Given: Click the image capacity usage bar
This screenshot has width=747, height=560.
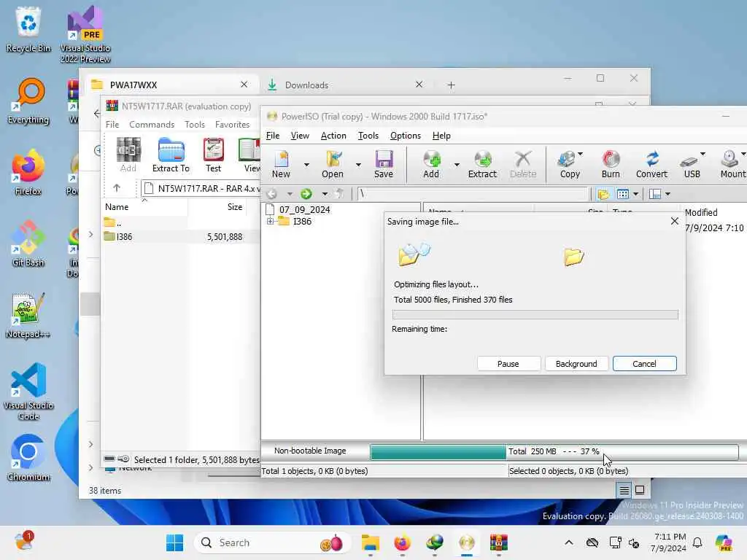Looking at the screenshot, I should pos(554,451).
